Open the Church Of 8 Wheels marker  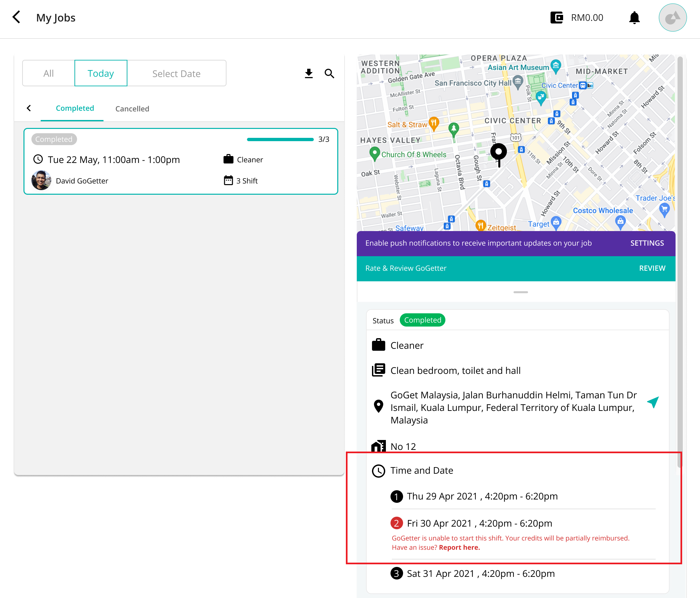[x=374, y=154]
